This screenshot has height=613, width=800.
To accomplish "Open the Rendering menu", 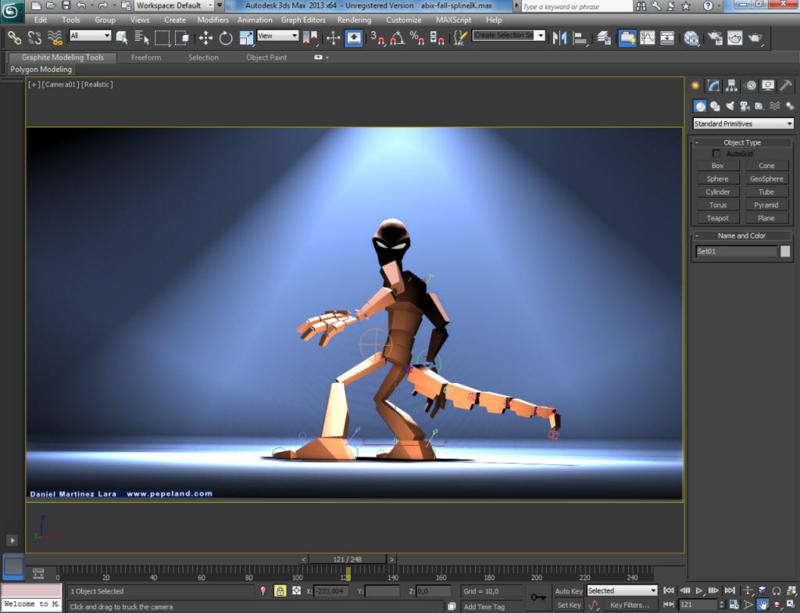I will coord(354,20).
